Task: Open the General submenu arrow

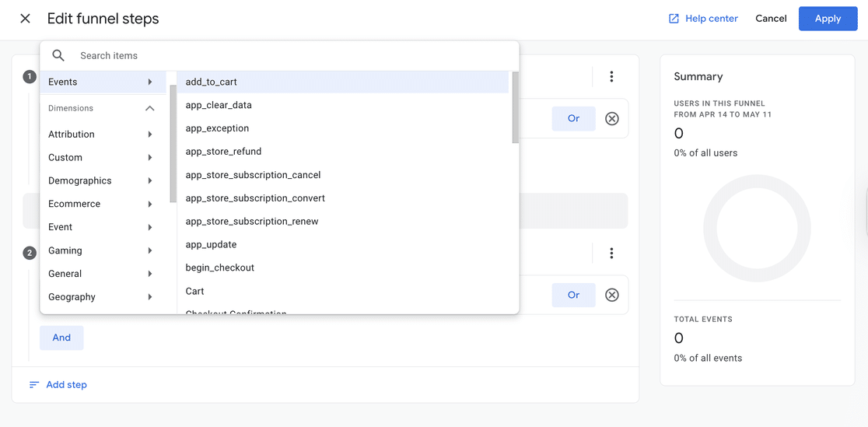Action: (150, 274)
